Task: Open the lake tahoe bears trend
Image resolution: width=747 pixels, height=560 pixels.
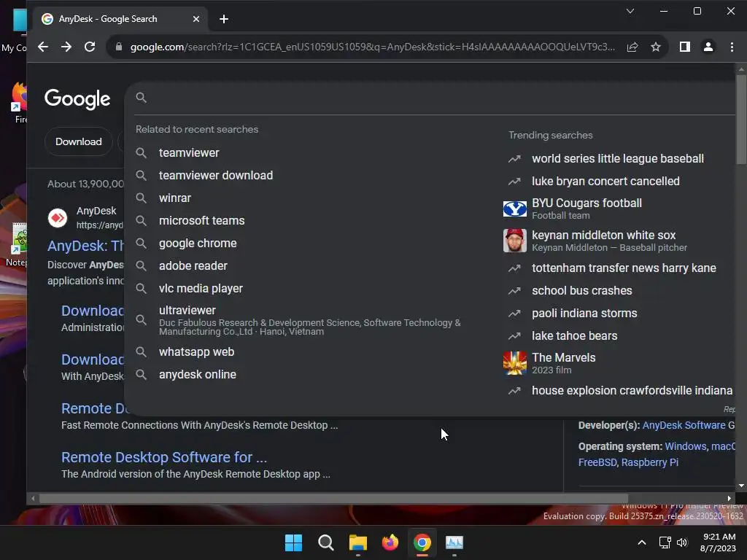Action: tap(574, 335)
